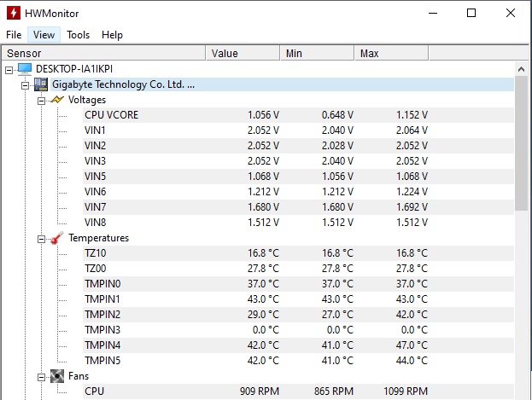This screenshot has width=532, height=400.
Task: Click TMPIN4 max value 47.0 °C
Action: [x=412, y=345]
